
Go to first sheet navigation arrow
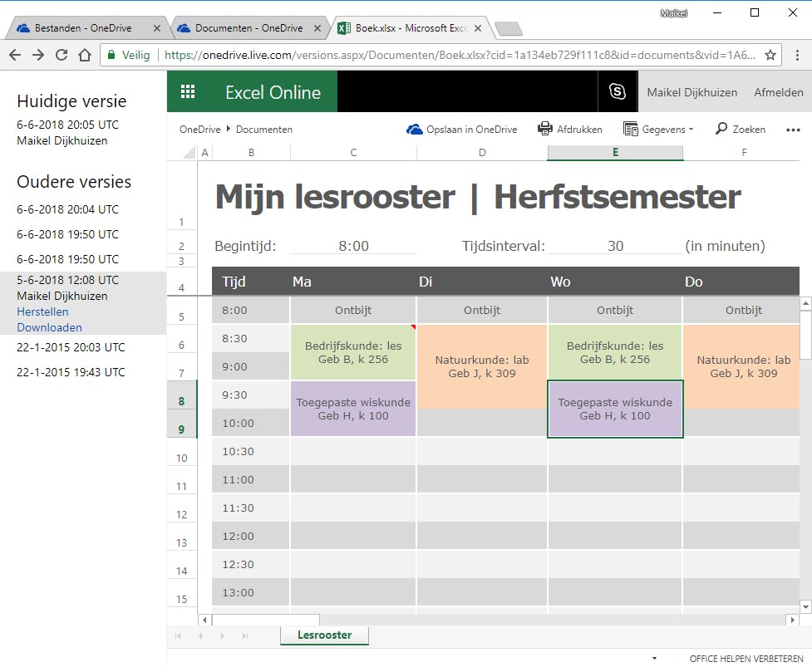pyautogui.click(x=178, y=635)
